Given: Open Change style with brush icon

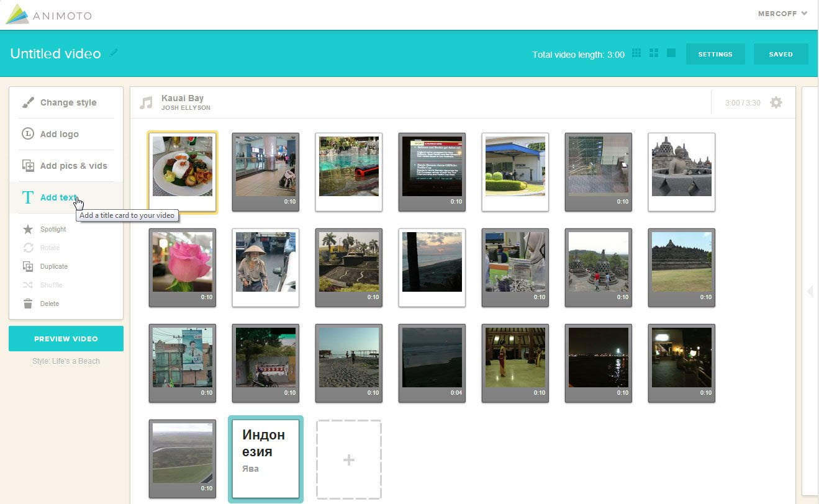Looking at the screenshot, I should pyautogui.click(x=28, y=102).
